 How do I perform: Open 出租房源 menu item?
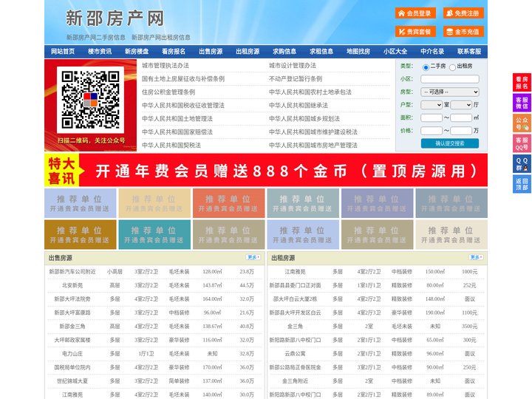pyautogui.click(x=248, y=52)
